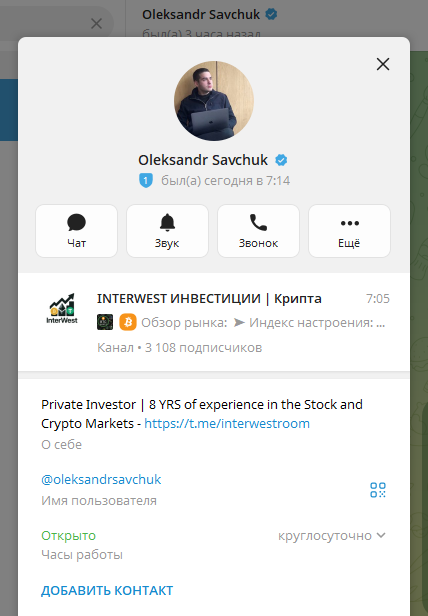Click the Oleksandr Savchuk chat header name
428x616 pixels.
[201, 15]
